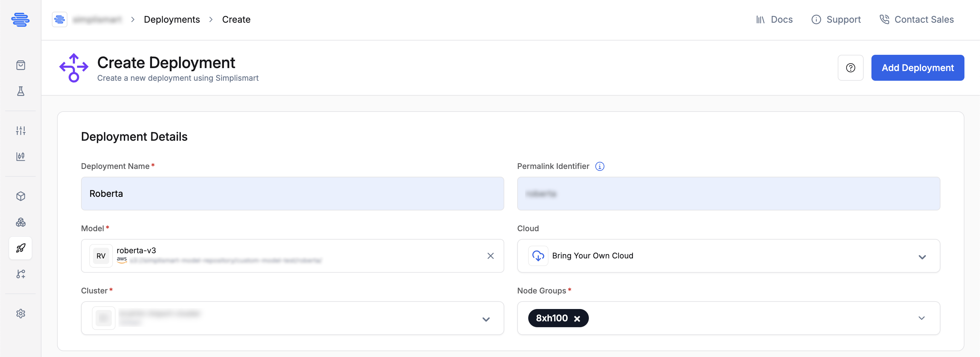Click the help question mark button
Screen dimensions: 980x357
850,68
